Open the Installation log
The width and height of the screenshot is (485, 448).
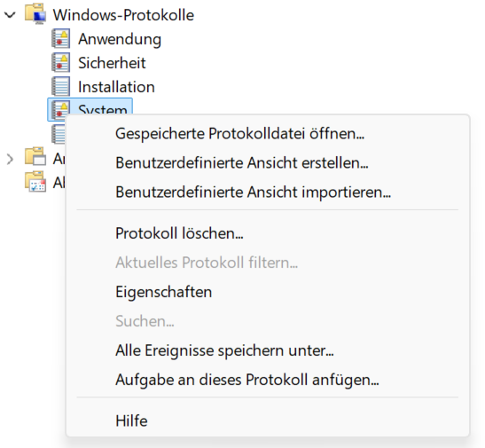click(116, 87)
